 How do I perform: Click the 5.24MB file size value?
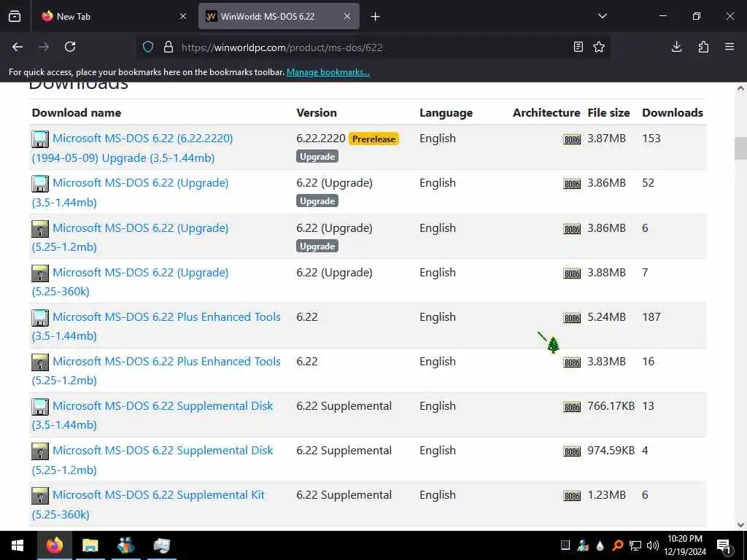[x=606, y=317]
